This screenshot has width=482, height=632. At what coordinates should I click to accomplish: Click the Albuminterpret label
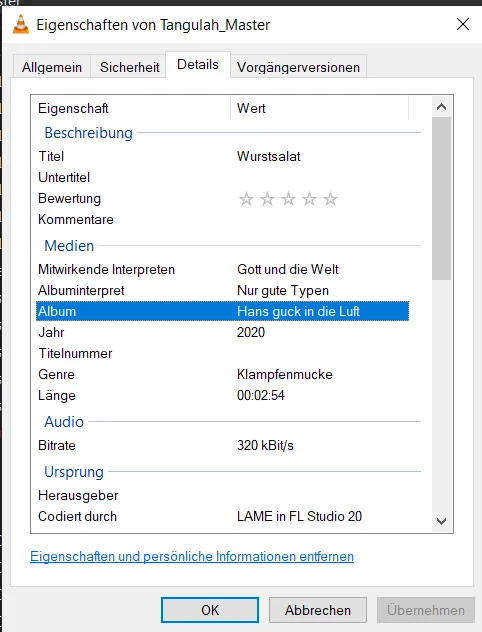pyautogui.click(x=81, y=291)
